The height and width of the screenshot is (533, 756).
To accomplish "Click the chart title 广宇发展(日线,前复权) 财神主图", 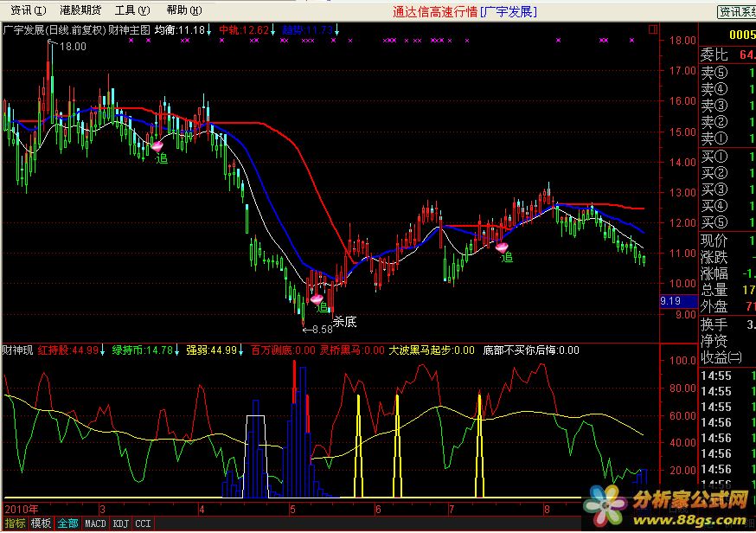I will [77, 30].
